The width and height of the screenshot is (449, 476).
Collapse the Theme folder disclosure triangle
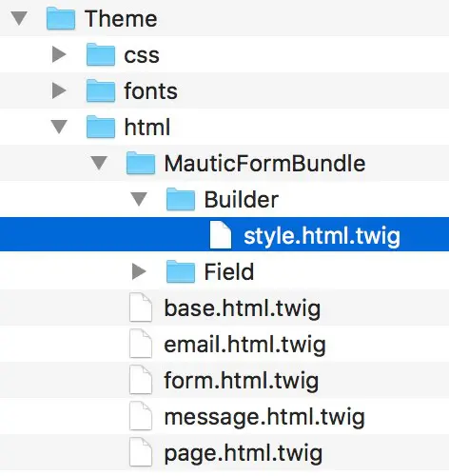[x=19, y=18]
